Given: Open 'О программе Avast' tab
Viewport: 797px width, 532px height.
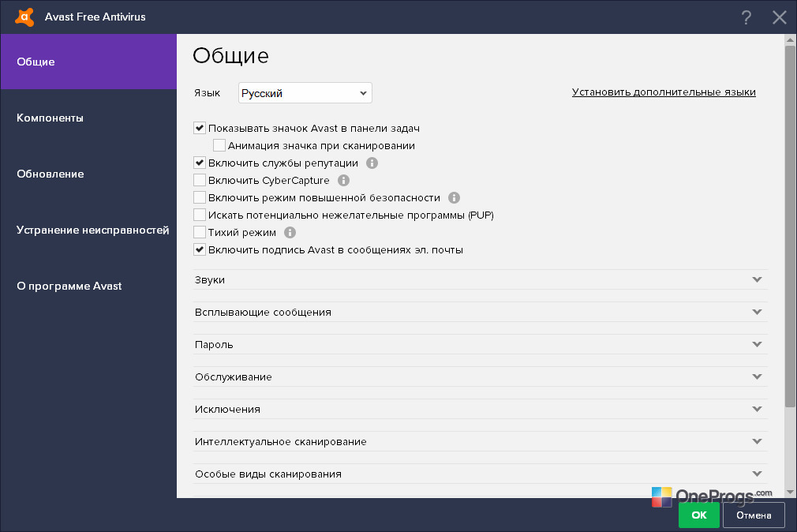Looking at the screenshot, I should [88, 286].
